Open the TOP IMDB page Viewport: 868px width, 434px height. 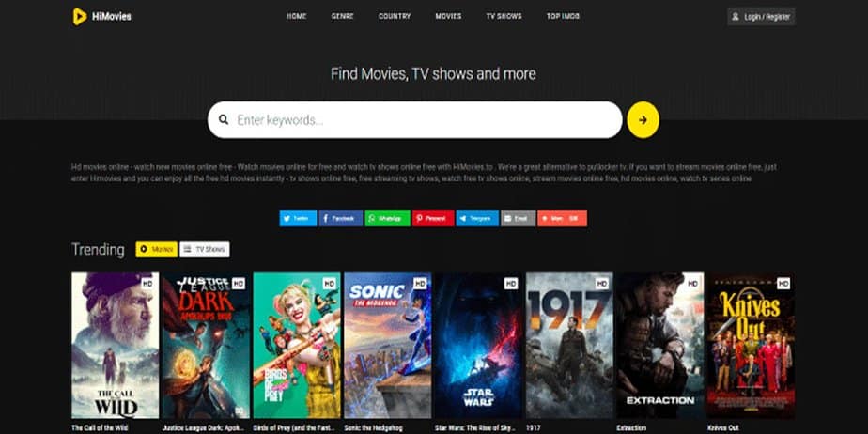563,16
